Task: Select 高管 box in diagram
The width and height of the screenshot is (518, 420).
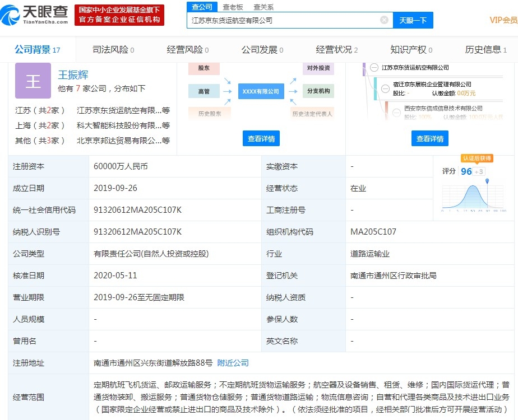Action: (x=204, y=91)
